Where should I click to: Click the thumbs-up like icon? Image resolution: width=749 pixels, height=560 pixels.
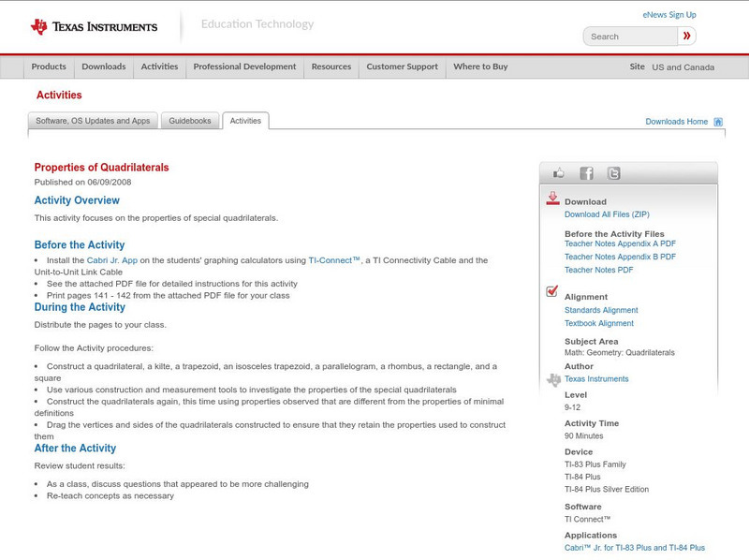pos(558,173)
